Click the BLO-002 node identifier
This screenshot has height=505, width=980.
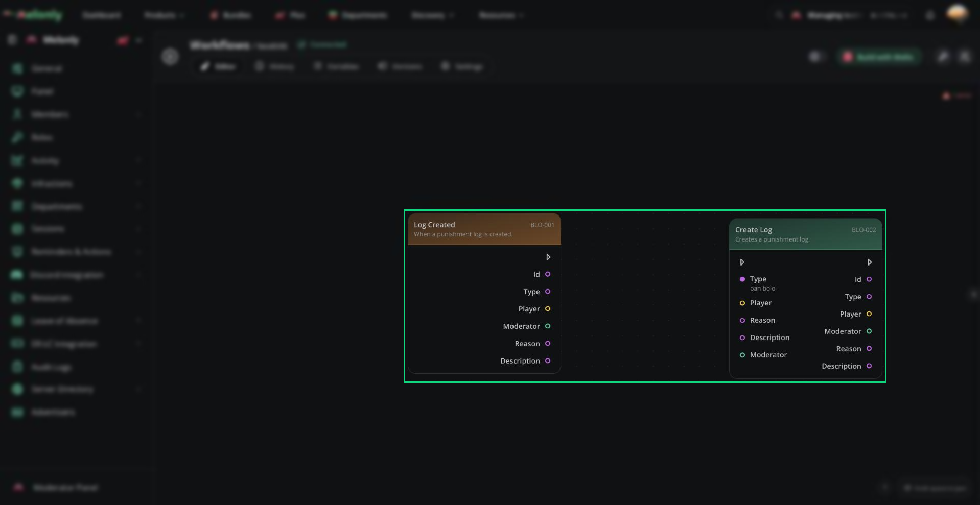pos(864,230)
